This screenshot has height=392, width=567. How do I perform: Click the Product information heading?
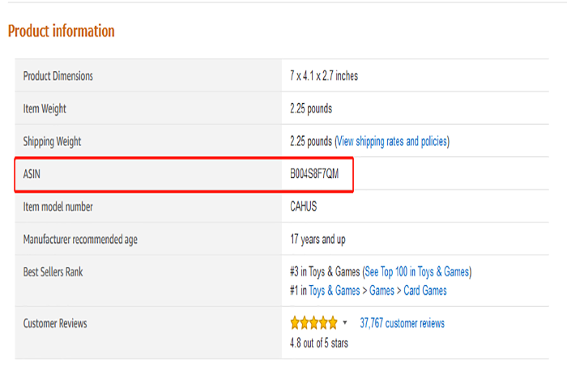point(61,32)
